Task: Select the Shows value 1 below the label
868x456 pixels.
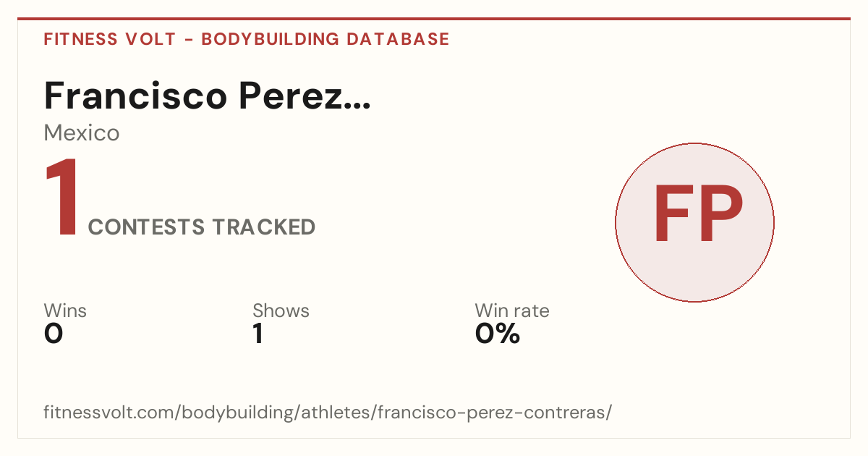Action: click(x=258, y=334)
